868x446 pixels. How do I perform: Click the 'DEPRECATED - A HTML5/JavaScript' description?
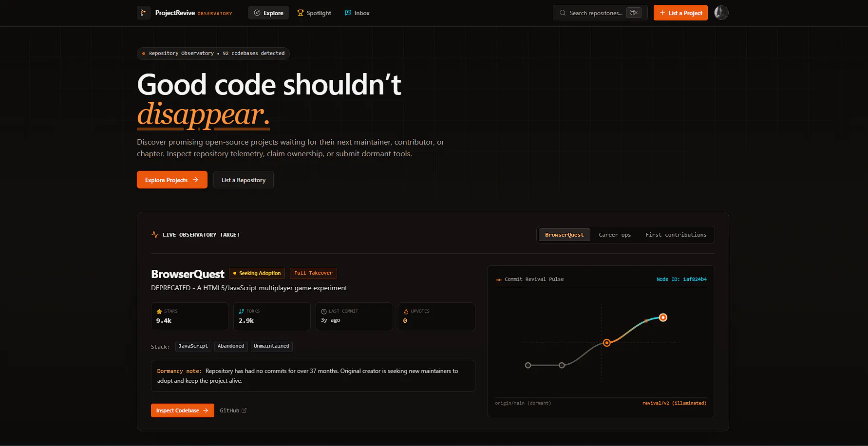[249, 288]
